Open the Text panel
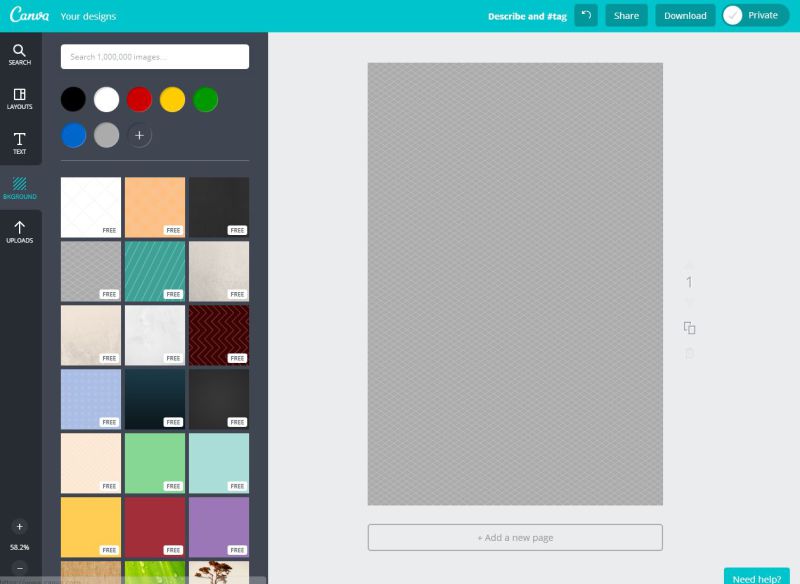Screen dimensions: 800x584 coord(20,143)
